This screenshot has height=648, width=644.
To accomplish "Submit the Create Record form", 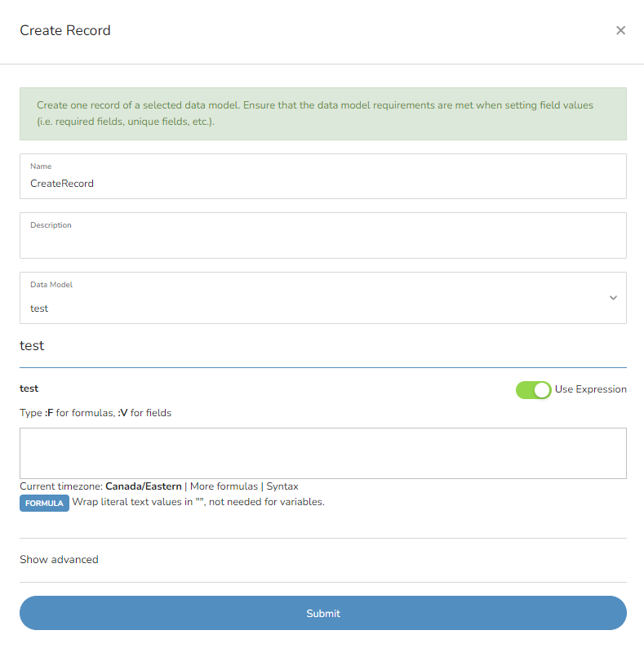I will pyautogui.click(x=323, y=613).
